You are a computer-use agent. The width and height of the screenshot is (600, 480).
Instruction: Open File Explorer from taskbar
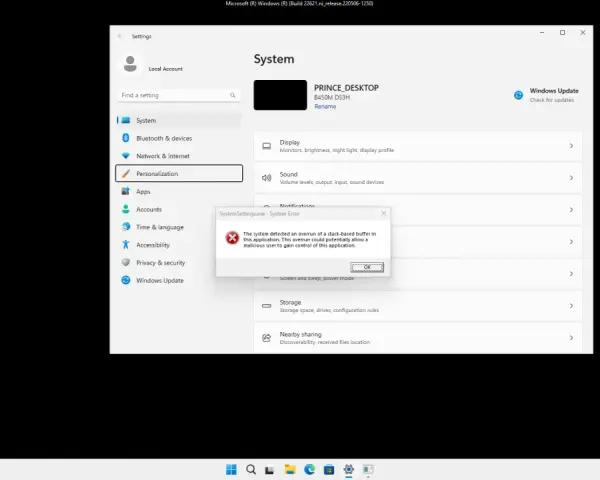point(290,469)
